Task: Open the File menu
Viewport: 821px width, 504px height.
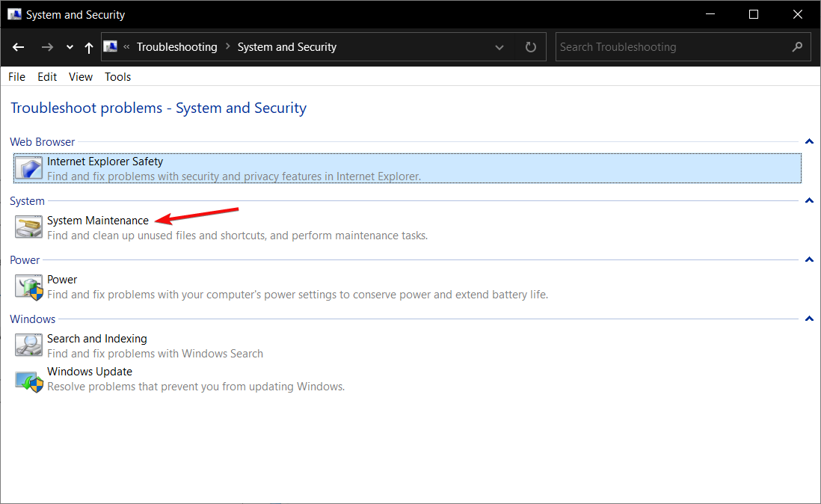Action: (16, 77)
